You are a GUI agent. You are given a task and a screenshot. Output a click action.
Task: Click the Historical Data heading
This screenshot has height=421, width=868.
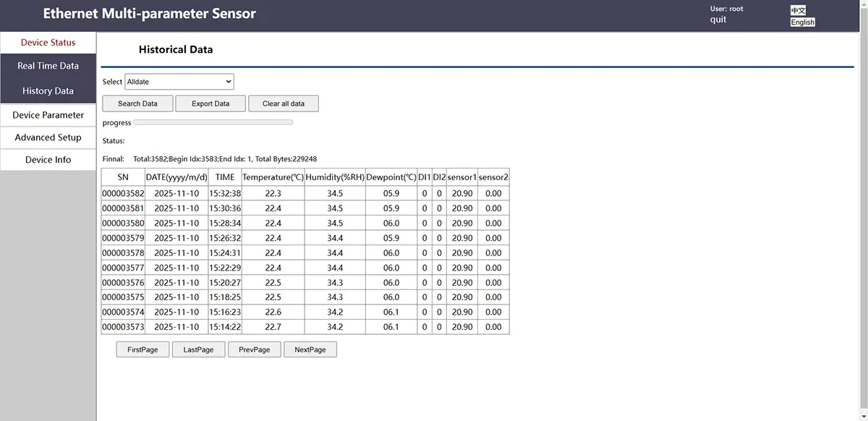coord(176,50)
